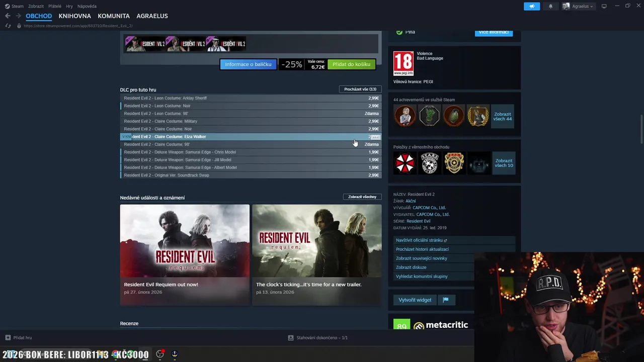644x362 pixels.
Task: Open DLC Claire Costume: Military
Action: tap(251, 121)
